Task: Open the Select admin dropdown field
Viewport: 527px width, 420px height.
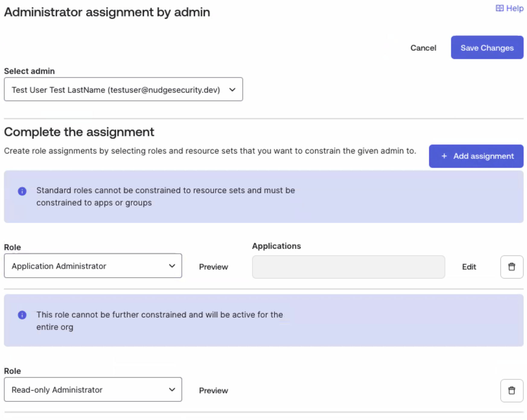Action: pyautogui.click(x=116, y=90)
